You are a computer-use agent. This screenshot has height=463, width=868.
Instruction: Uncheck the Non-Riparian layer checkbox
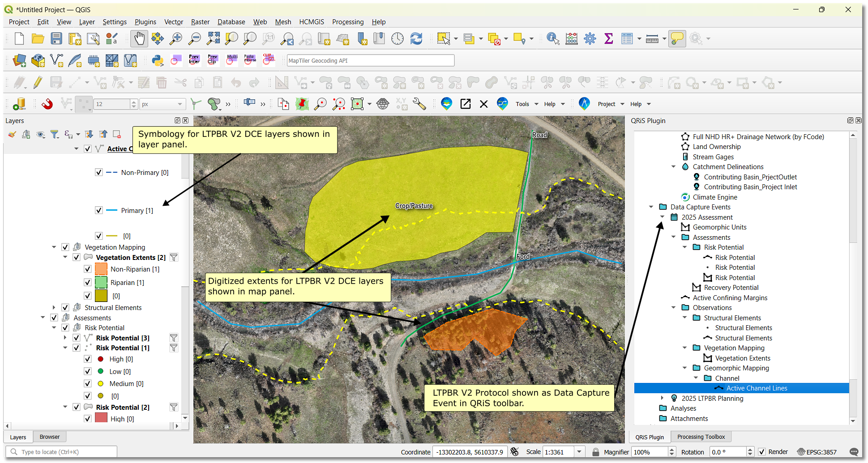88,269
